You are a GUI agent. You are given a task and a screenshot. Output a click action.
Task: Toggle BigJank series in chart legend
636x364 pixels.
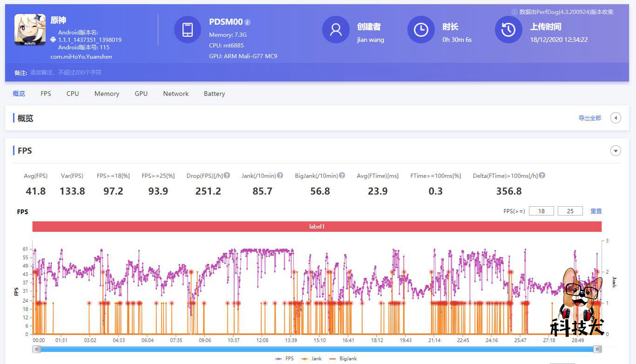pyautogui.click(x=343, y=359)
